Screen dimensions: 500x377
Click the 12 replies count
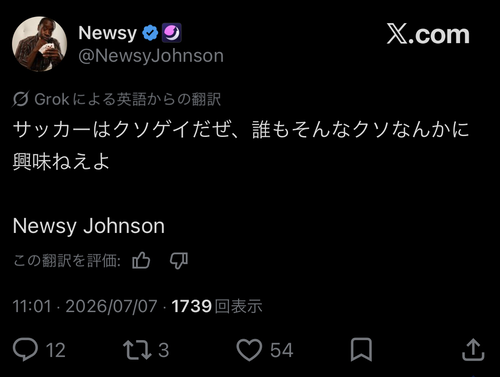pos(56,350)
